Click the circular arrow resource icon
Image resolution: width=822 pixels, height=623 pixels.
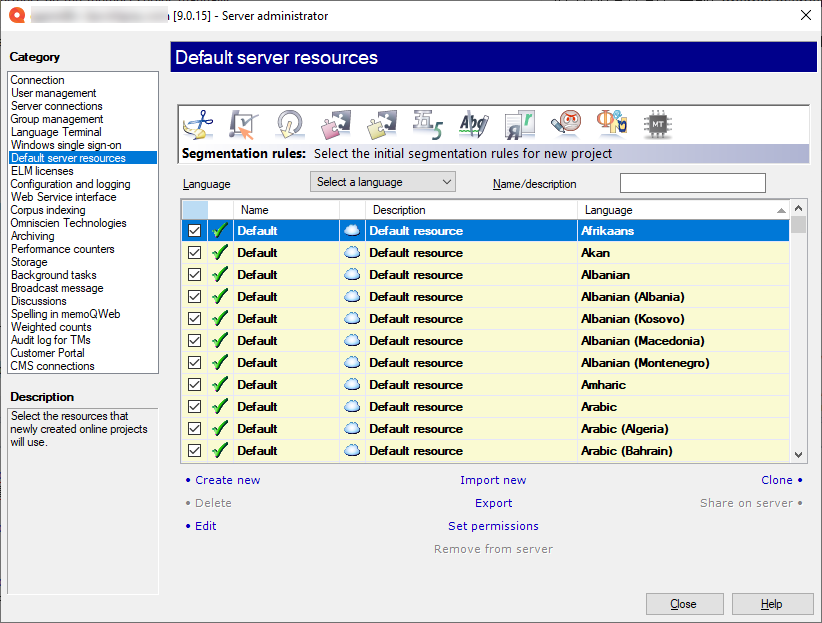[290, 125]
